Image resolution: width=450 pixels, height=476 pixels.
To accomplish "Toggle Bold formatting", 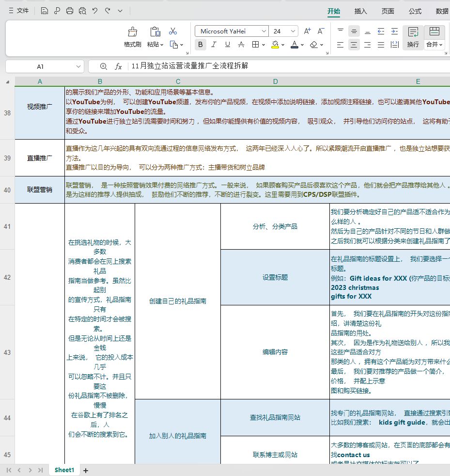I will click(200, 45).
